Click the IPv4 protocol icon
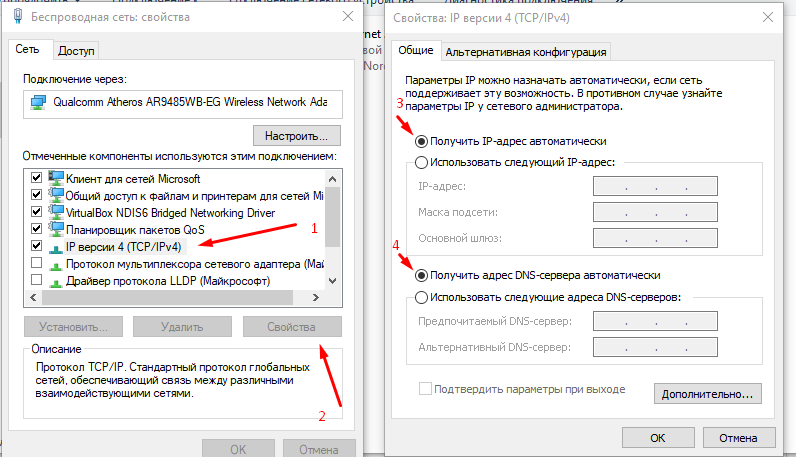Image resolution: width=796 pixels, height=457 pixels. [x=56, y=248]
